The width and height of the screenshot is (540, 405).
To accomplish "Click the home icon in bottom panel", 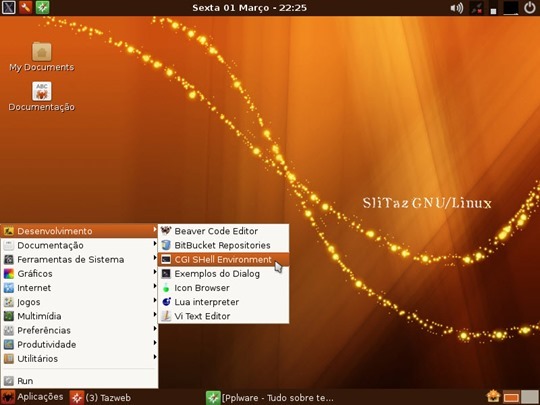I will (x=493, y=397).
